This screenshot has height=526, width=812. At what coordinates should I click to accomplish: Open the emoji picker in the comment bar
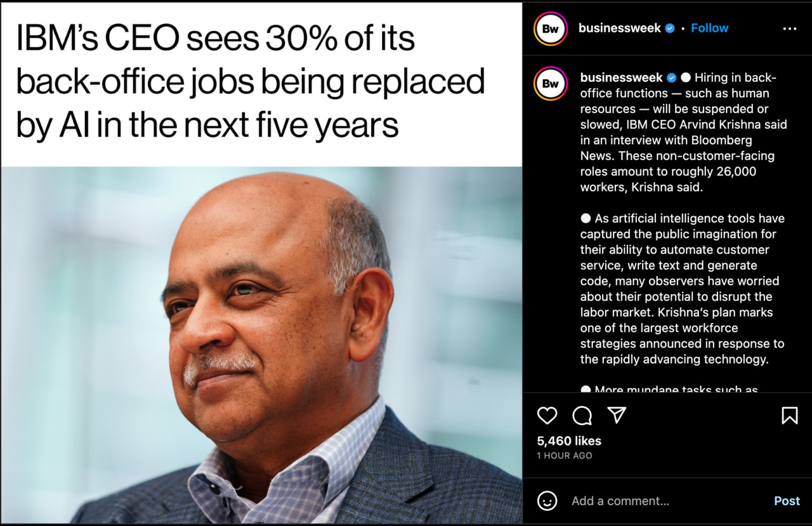pos(548,501)
